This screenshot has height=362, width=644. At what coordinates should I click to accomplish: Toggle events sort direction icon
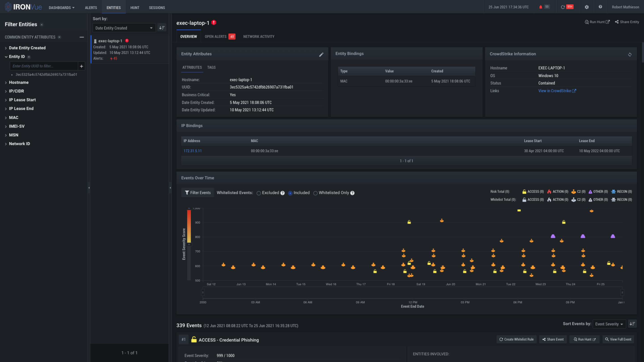click(632, 324)
